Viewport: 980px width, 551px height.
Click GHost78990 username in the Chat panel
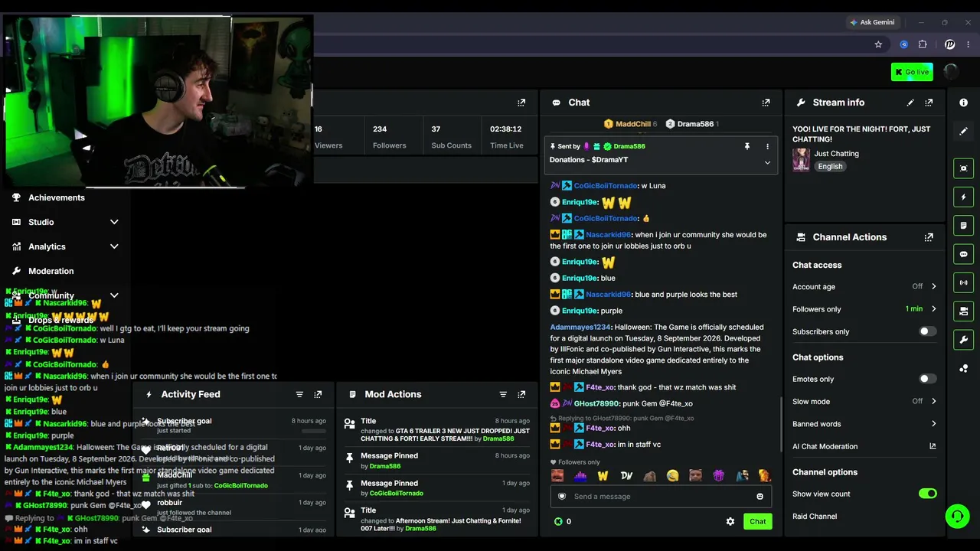[x=596, y=404]
